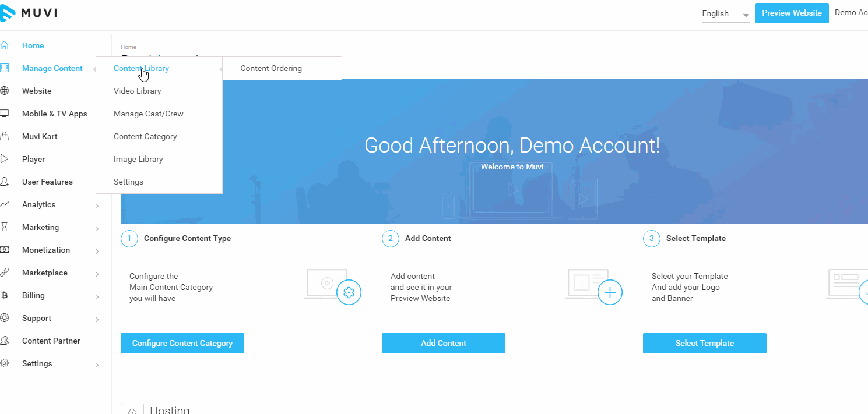This screenshot has width=868, height=414.
Task: Click the Hosting section icon
Action: pyautogui.click(x=132, y=409)
